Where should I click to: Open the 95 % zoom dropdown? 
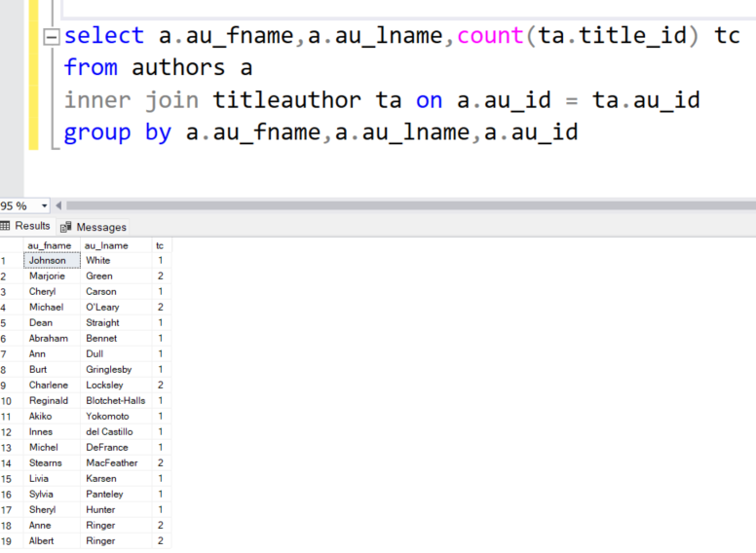44,206
